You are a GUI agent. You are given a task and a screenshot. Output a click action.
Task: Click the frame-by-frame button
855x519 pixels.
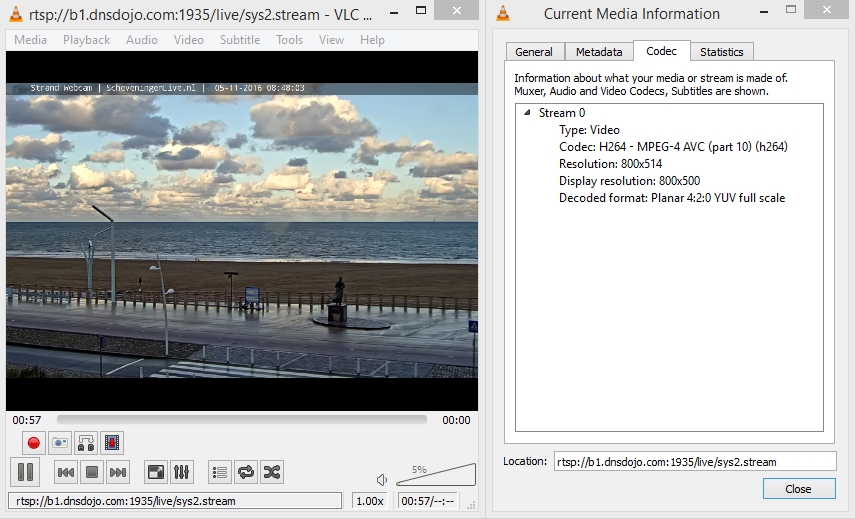(x=112, y=443)
